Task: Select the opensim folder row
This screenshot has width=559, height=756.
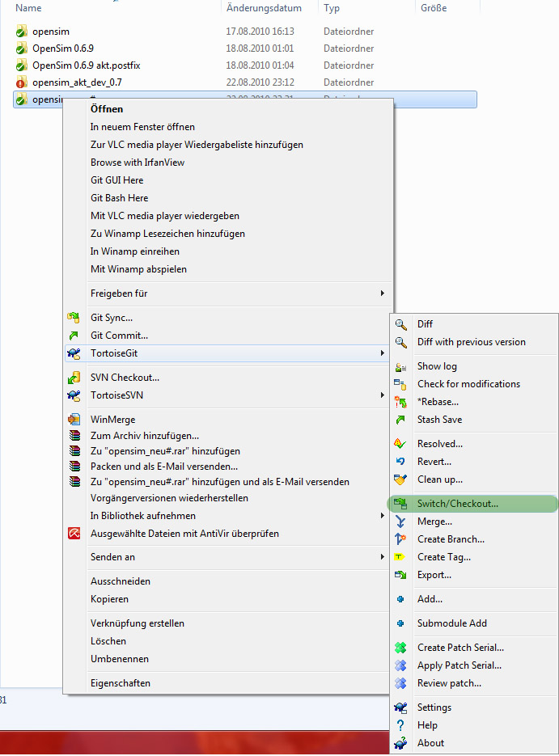Action: pos(244,32)
